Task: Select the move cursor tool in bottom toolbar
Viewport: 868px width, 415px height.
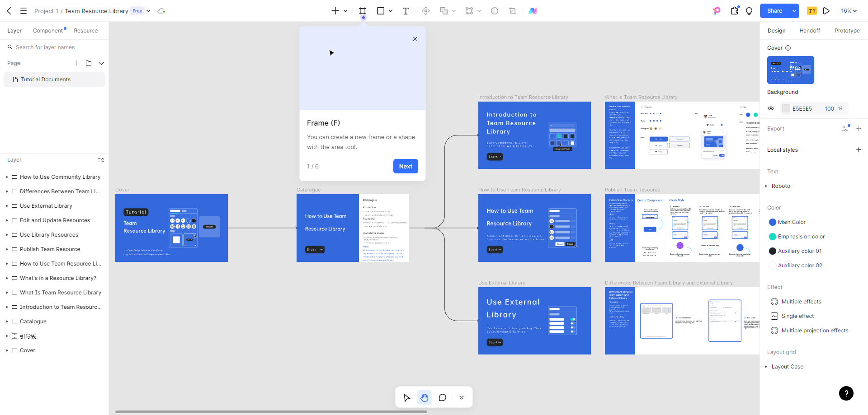Action: click(407, 397)
